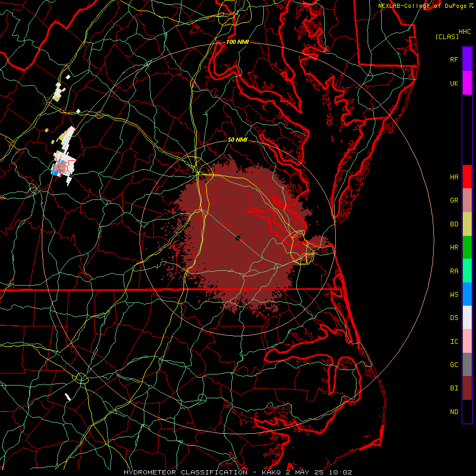Click the UK legend label
This screenshot has width=476, height=476.
click(x=454, y=83)
